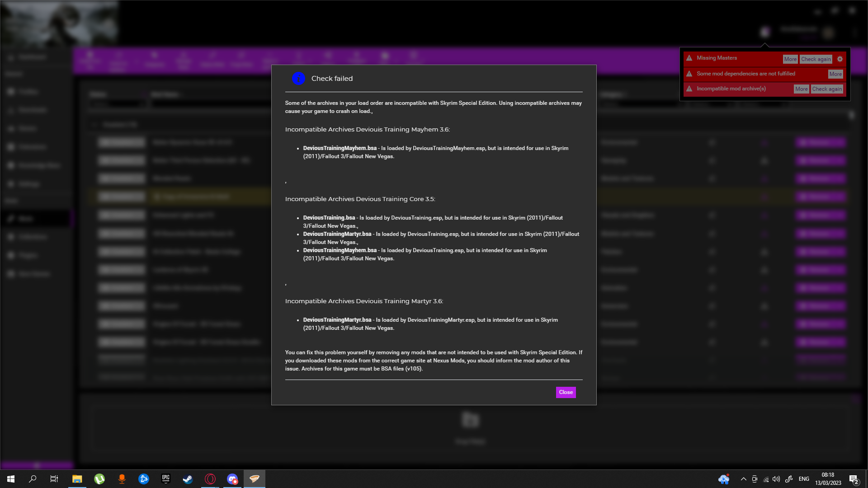
Task: Click warning icon beside mod dependencies message
Action: [689, 74]
